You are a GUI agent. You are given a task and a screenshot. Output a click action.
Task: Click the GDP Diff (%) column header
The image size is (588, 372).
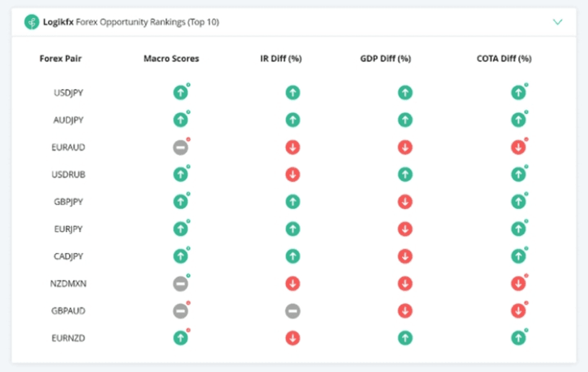tap(385, 59)
